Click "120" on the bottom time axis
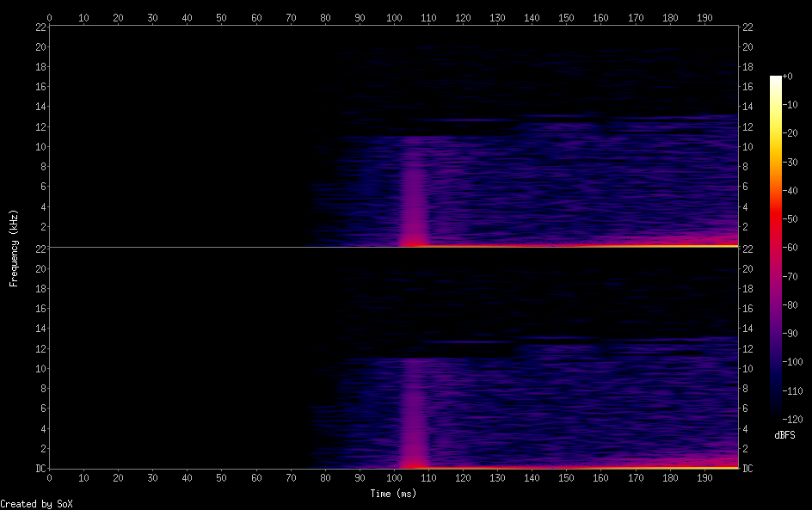 click(463, 478)
